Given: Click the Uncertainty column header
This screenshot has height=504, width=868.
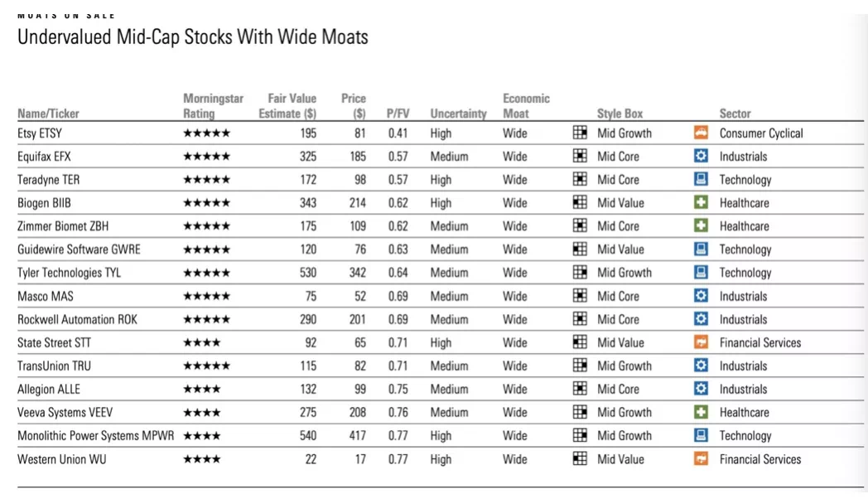Looking at the screenshot, I should 458,114.
